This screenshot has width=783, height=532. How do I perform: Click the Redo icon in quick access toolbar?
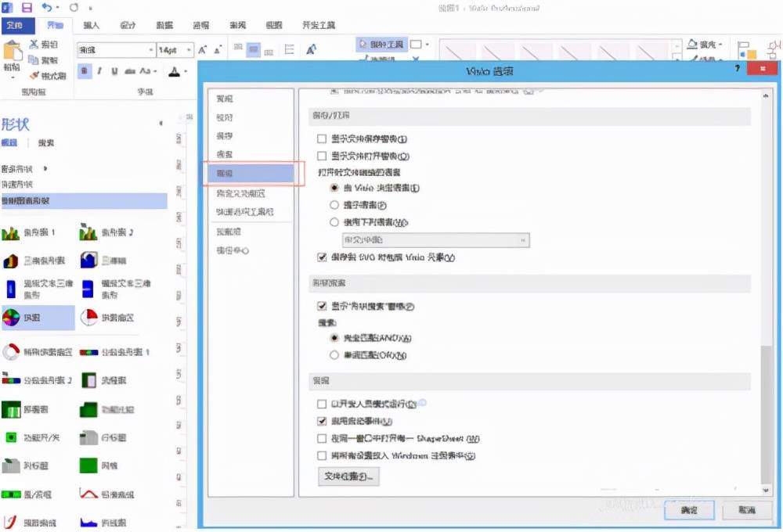pyautogui.click(x=74, y=8)
